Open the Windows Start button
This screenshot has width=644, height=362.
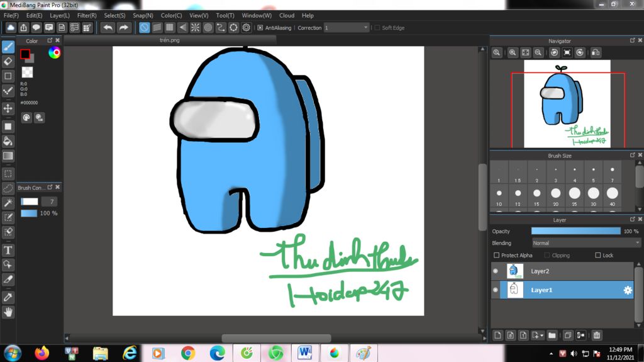[x=12, y=353]
